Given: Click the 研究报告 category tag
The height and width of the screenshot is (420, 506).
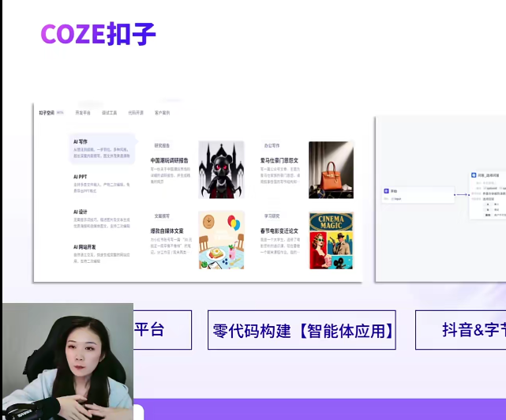Looking at the screenshot, I should point(162,145).
